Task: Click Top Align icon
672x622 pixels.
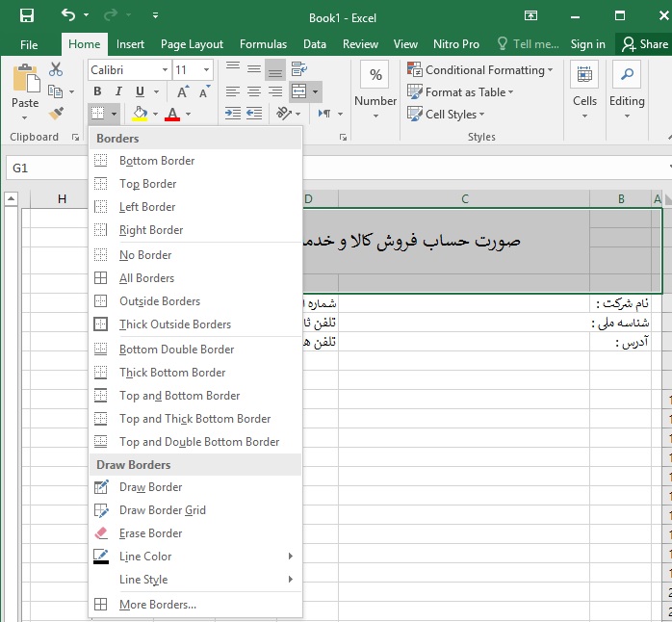Action: pyautogui.click(x=233, y=67)
